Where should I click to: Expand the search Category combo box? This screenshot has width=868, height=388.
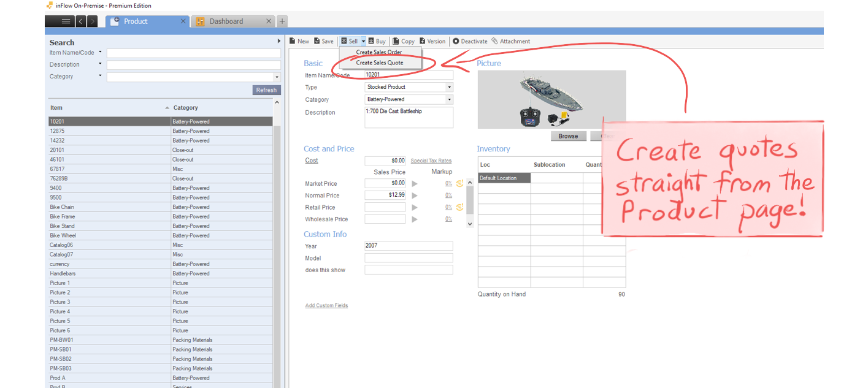click(x=277, y=77)
